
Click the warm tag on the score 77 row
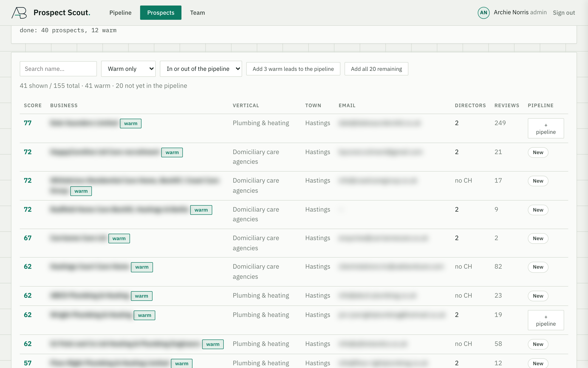pos(130,124)
